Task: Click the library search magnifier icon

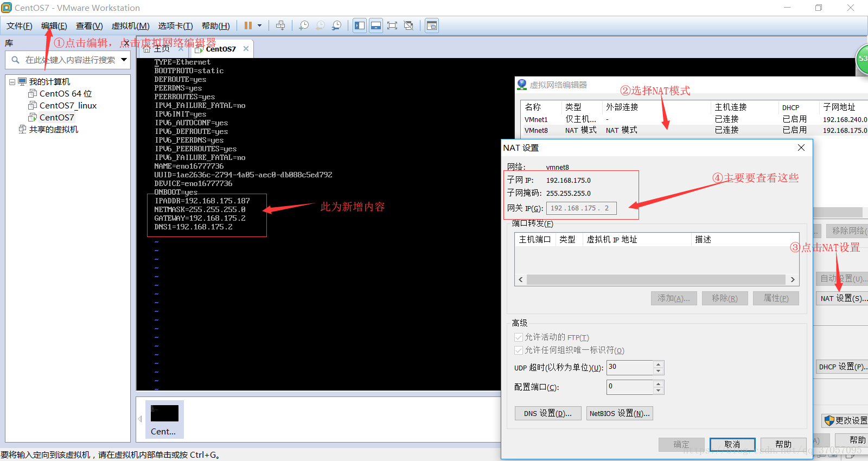Action: (x=15, y=60)
